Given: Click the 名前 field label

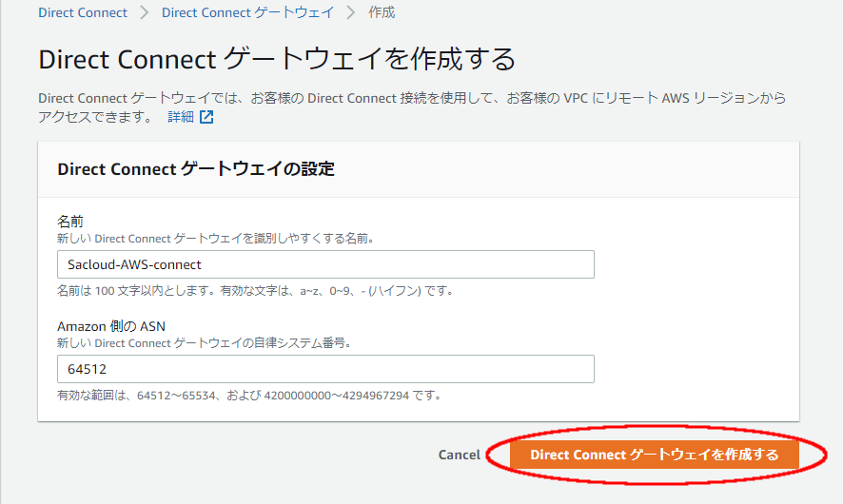Looking at the screenshot, I should point(72,221).
